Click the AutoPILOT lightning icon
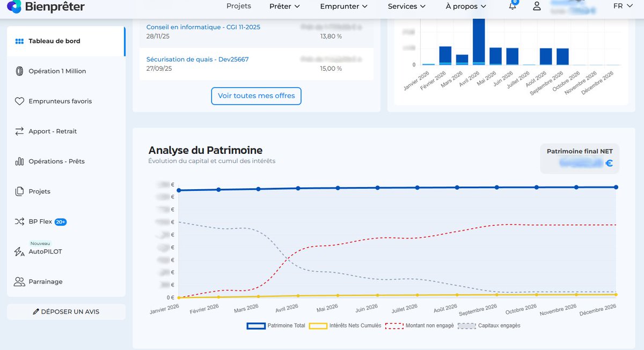The height and width of the screenshot is (350, 644). 20,251
